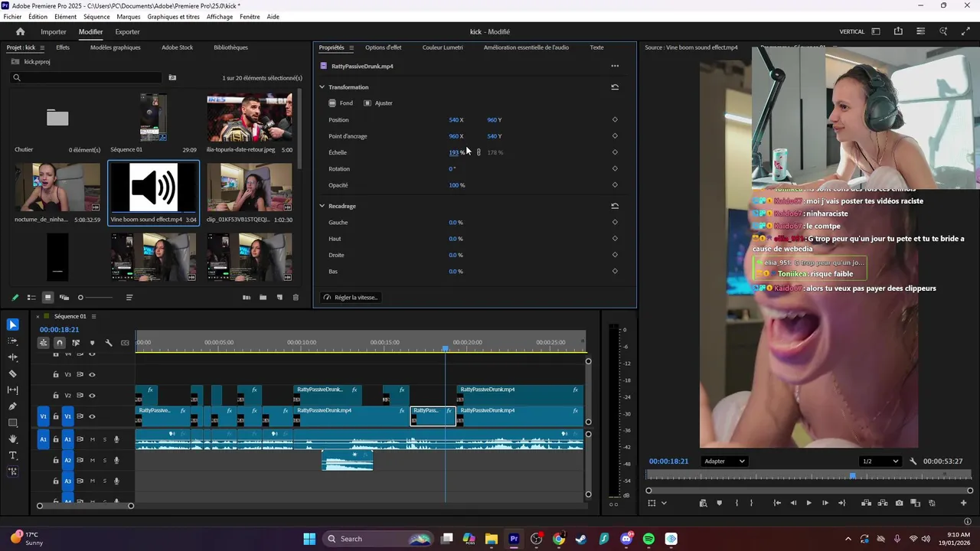Open the VERTICAL workspaces icon

point(876,31)
